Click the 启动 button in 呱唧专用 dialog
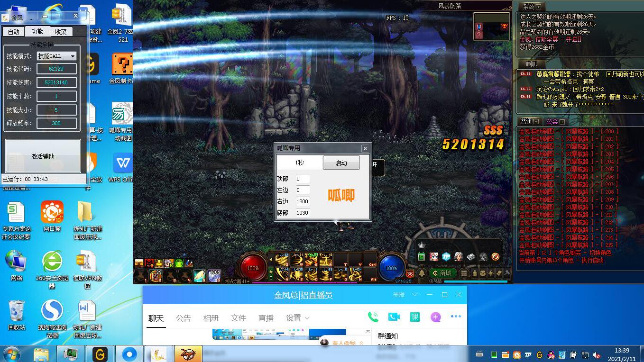 point(341,163)
